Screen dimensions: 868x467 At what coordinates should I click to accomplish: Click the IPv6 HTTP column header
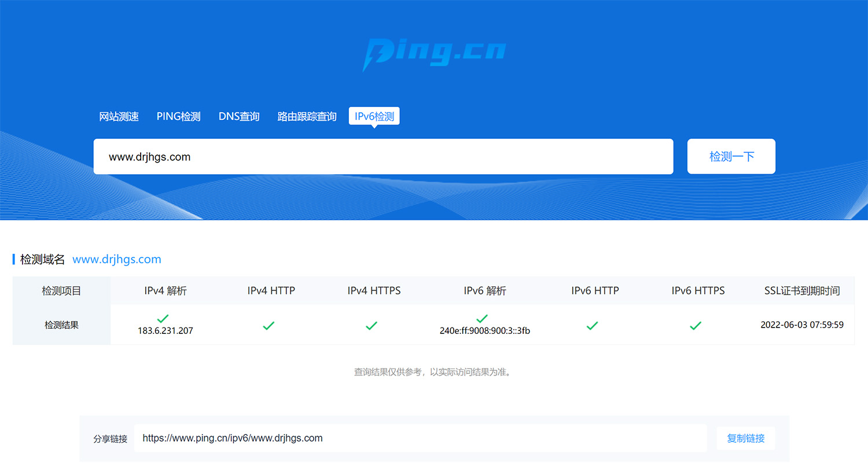[595, 291]
